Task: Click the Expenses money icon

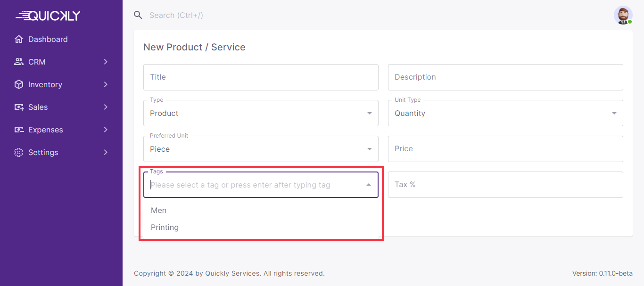Action: pos(19,130)
